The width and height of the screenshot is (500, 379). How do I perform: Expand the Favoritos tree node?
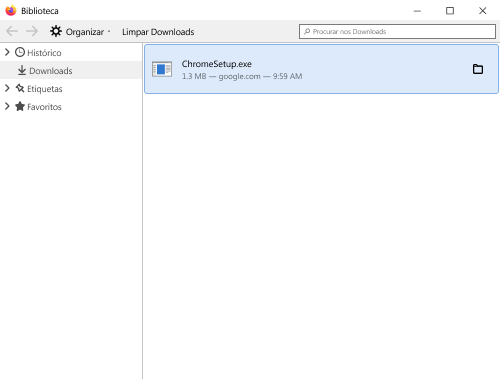7,106
